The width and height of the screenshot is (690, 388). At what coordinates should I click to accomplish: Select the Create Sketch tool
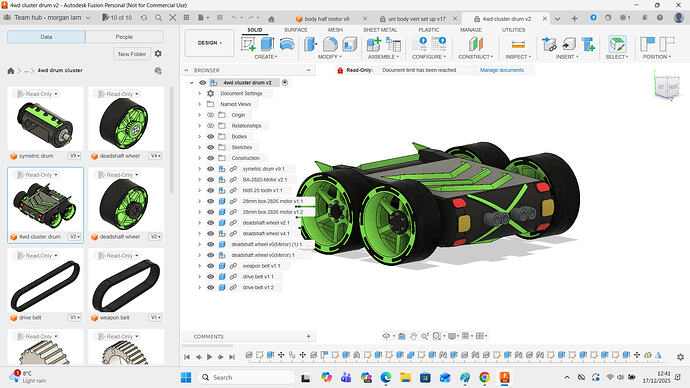pos(248,44)
